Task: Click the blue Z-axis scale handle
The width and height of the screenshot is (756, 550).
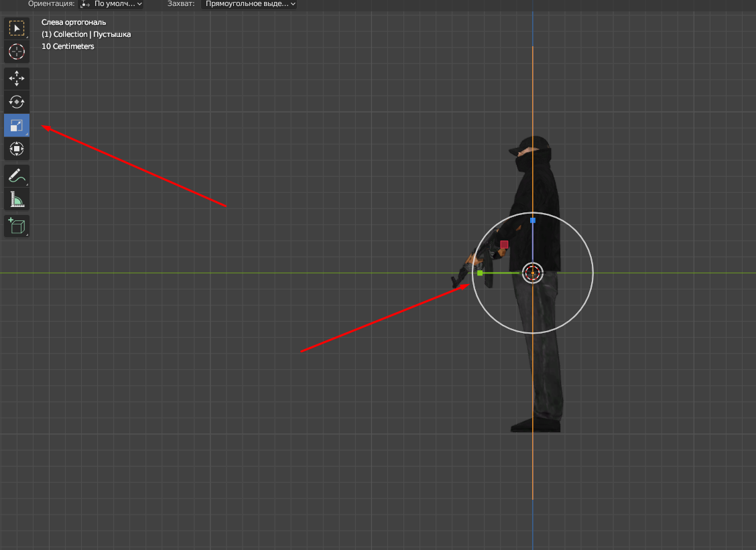Action: tap(533, 220)
